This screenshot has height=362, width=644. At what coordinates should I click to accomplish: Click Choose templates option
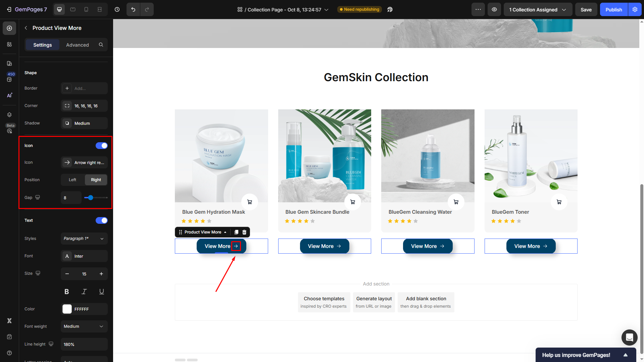point(324,302)
